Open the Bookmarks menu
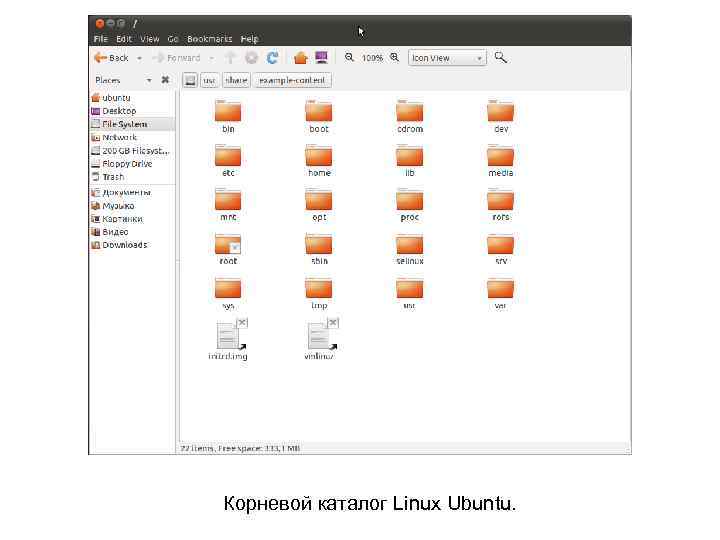 click(x=209, y=39)
